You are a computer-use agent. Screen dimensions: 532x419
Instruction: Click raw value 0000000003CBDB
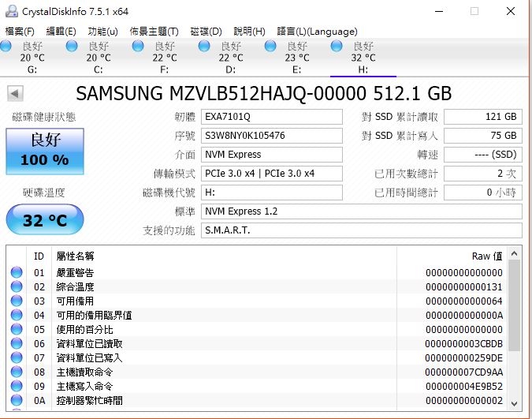click(463, 343)
